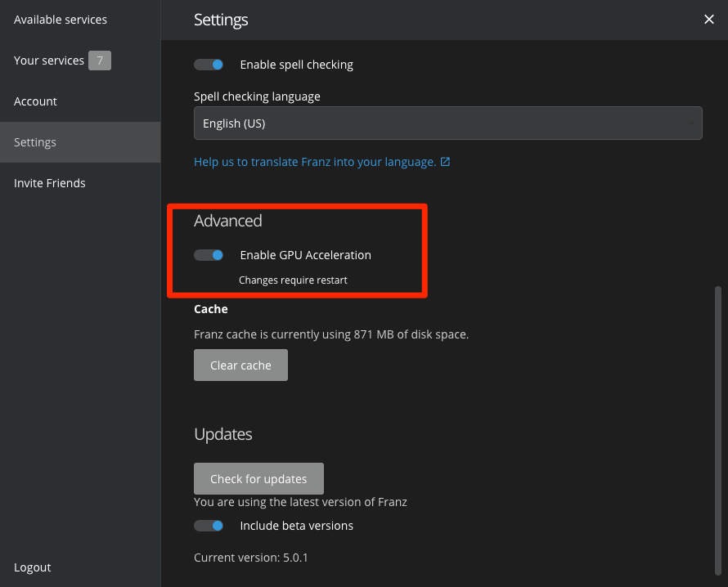The image size is (728, 587).
Task: Click the services count badge 7
Action: 99,60
